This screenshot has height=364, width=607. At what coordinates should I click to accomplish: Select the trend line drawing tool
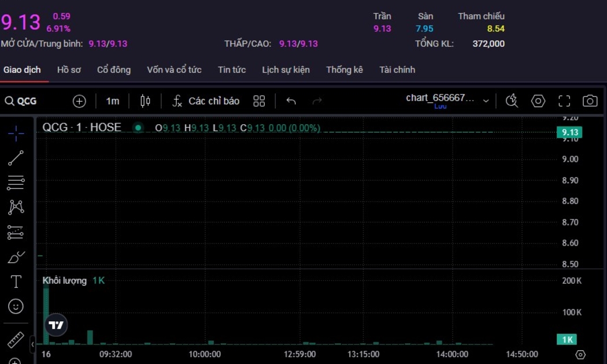click(x=16, y=158)
